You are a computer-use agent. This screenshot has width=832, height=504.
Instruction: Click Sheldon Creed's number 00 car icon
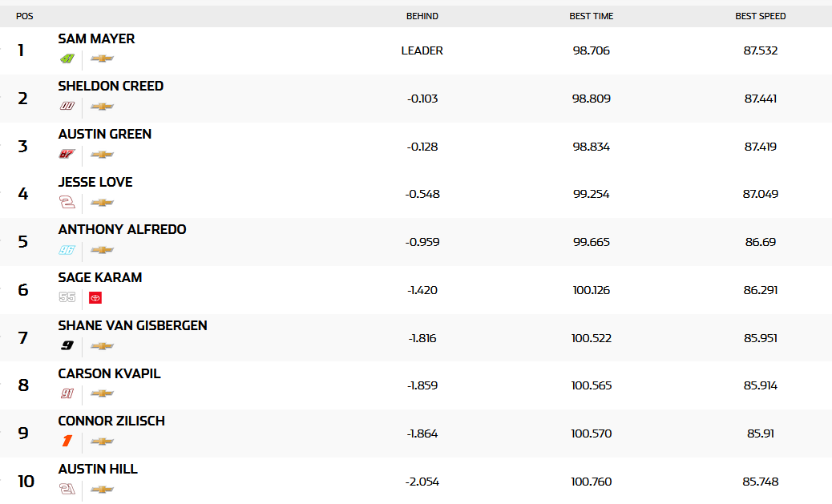tap(67, 107)
